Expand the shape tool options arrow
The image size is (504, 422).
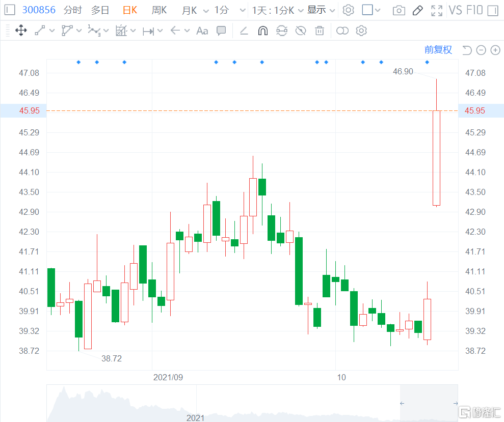79,31
